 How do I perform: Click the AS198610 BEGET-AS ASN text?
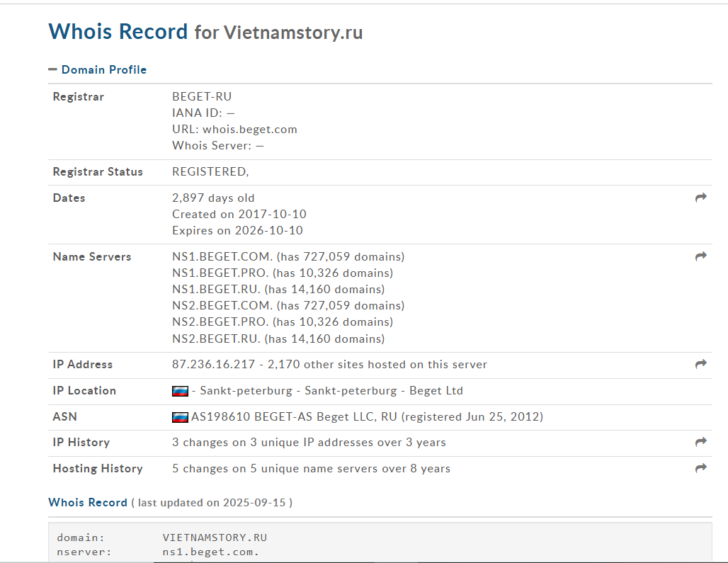point(368,417)
